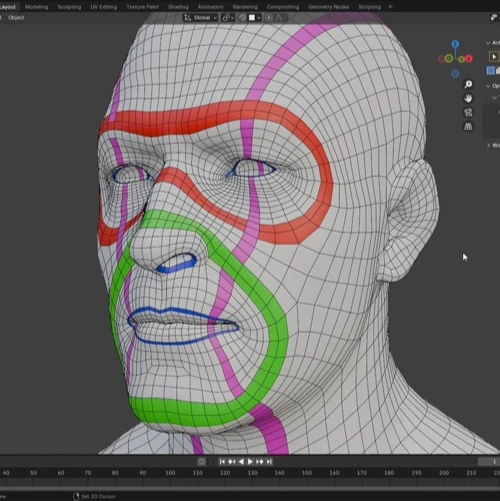Click frame 100 on the timeline ruler
This screenshot has height=501, width=500.
click(x=170, y=473)
